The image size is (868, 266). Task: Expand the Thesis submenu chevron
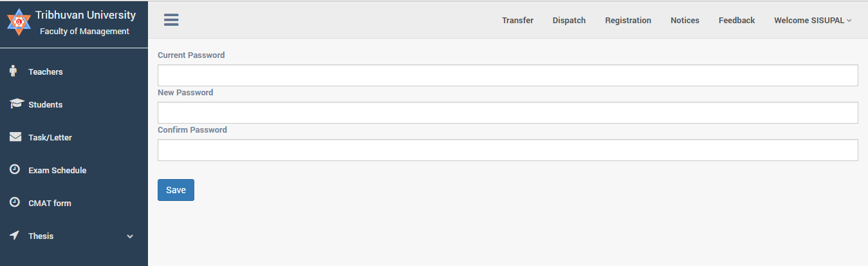pyautogui.click(x=130, y=236)
